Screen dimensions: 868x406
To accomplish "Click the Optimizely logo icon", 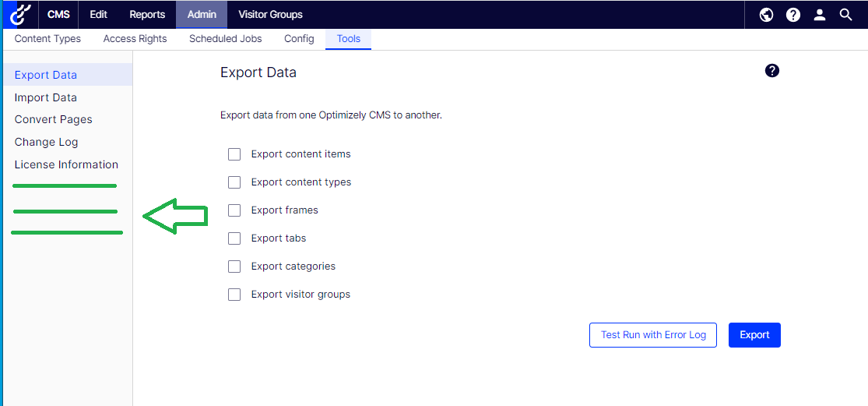I will click(x=21, y=14).
